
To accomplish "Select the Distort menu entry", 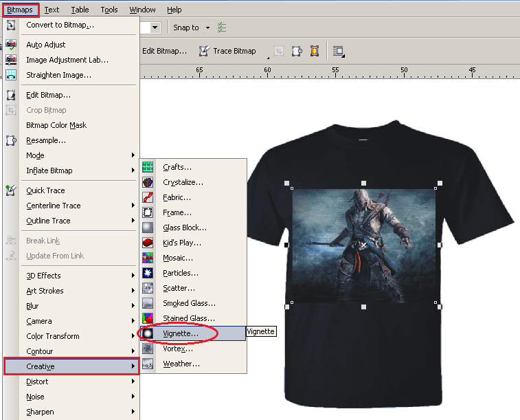I will pos(71,382).
